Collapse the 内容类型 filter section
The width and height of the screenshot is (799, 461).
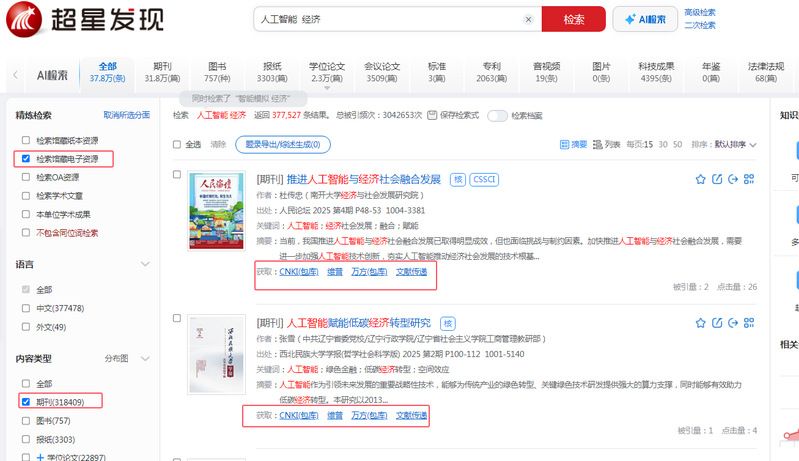click(145, 357)
